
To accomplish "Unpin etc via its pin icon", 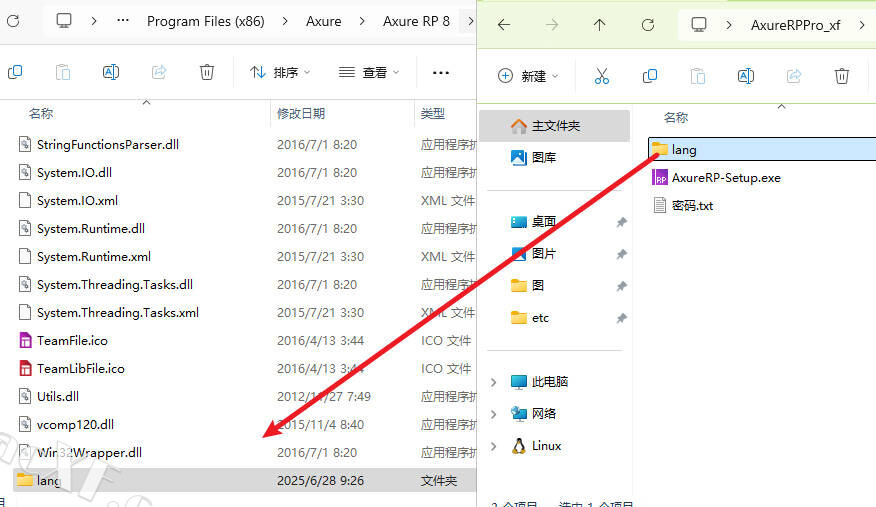I will point(621,318).
